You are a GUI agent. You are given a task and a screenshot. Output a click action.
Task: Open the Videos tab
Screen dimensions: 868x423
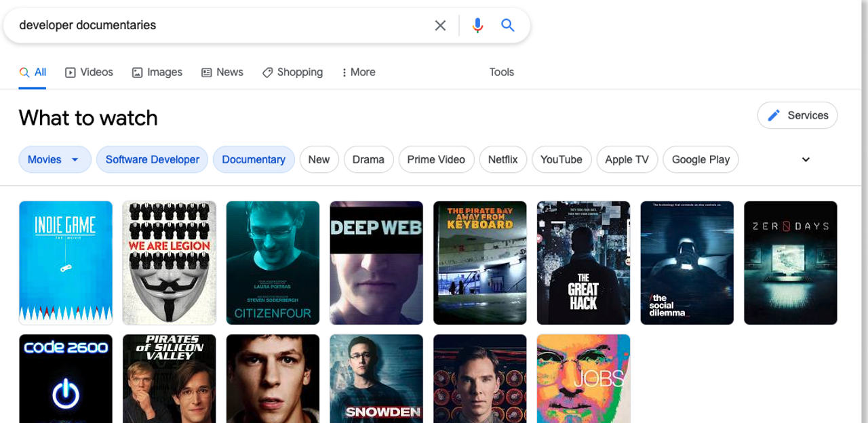click(89, 72)
